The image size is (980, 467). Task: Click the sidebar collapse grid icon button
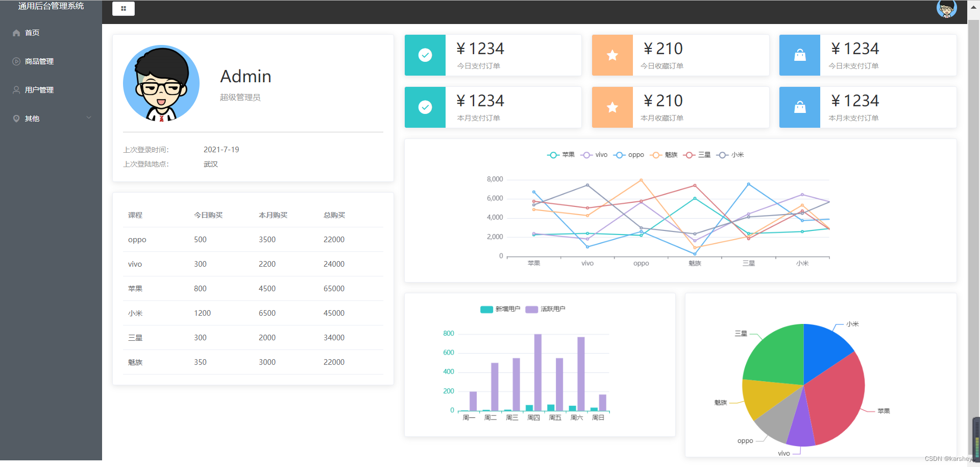point(124,9)
